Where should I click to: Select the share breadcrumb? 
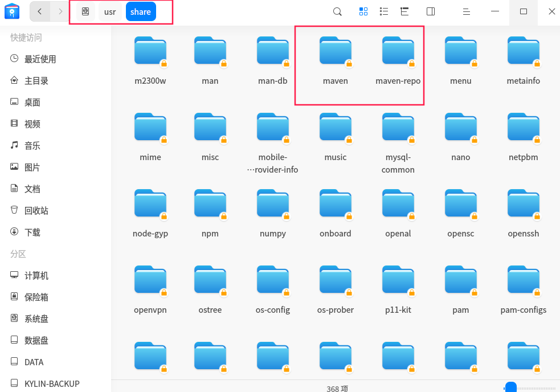coord(141,12)
